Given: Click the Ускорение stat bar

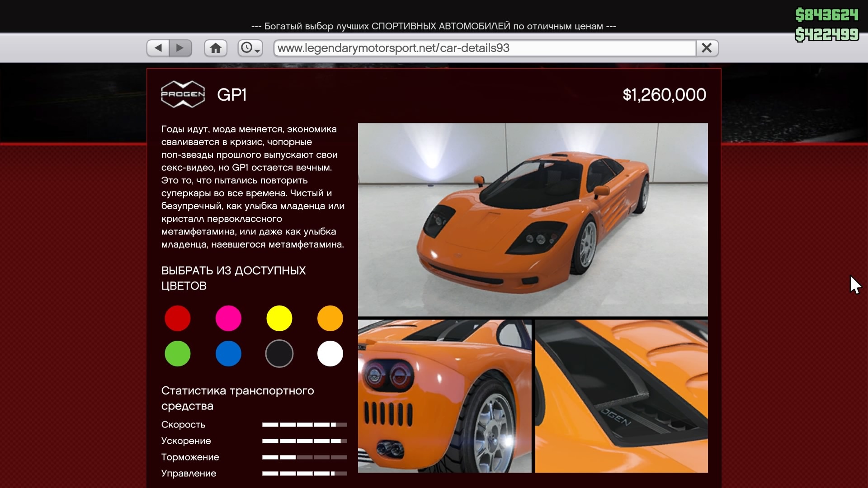Looking at the screenshot, I should 305,441.
